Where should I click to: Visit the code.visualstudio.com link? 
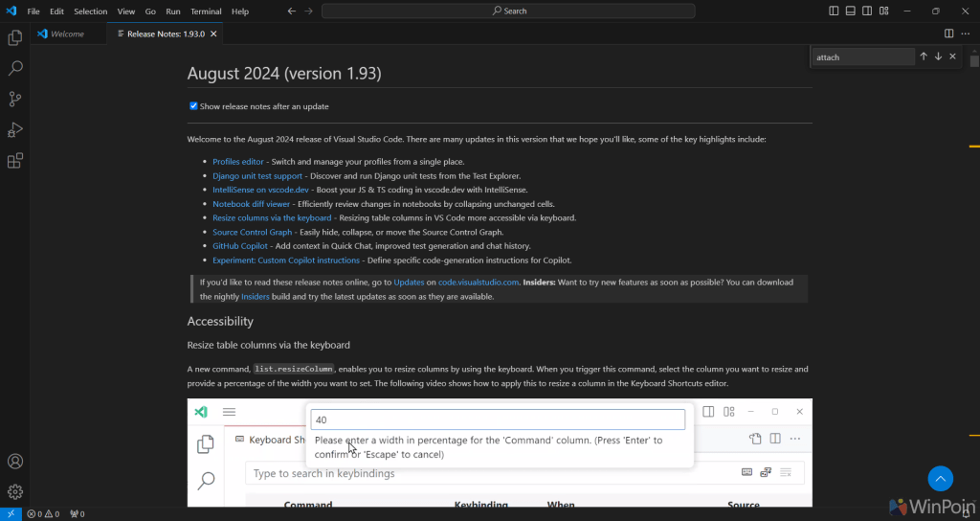click(x=479, y=283)
